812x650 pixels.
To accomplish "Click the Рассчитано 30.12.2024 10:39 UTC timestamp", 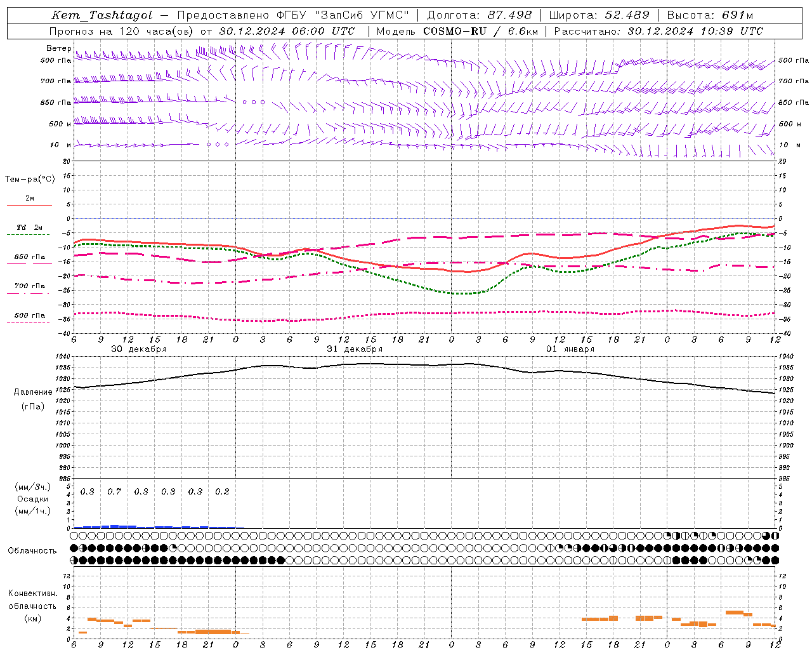I will pos(658,31).
